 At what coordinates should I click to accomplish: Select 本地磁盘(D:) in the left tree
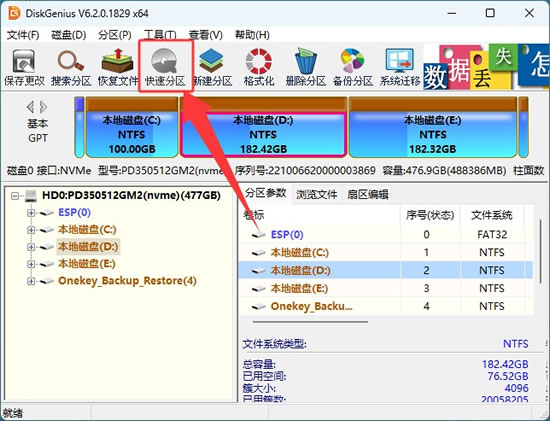[x=88, y=247]
